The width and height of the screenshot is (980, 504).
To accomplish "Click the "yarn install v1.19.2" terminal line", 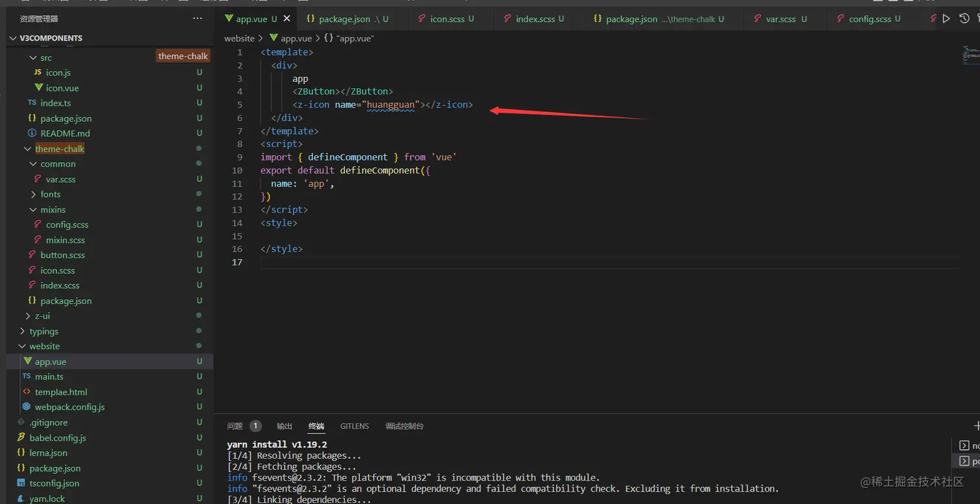I will click(x=277, y=444).
